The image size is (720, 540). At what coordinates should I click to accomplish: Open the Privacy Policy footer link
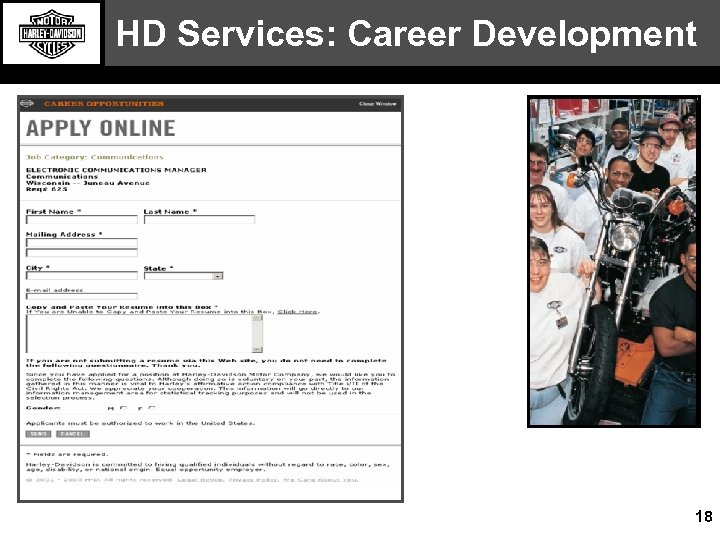253,480
